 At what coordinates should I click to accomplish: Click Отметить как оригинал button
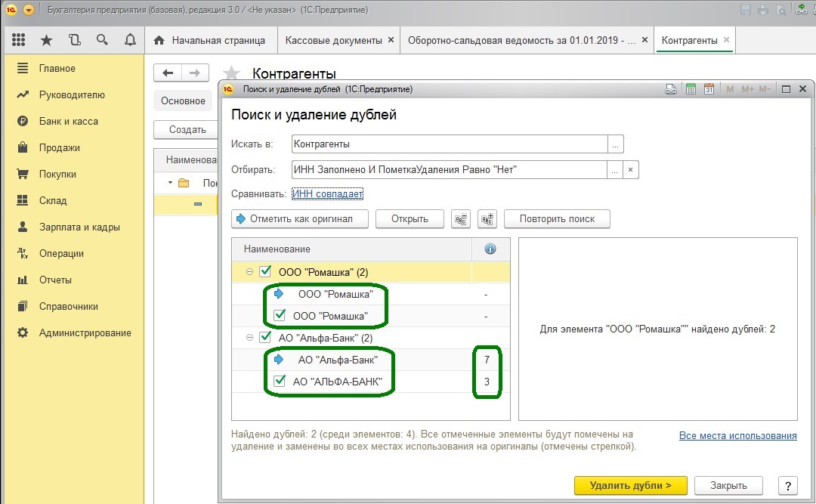pos(300,219)
